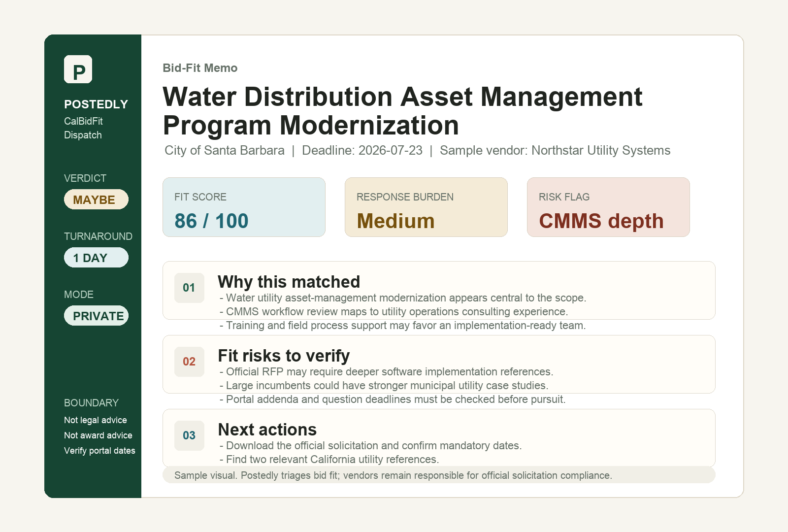The image size is (788, 532).
Task: Click the Download the official solicitation bullet
Action: (371, 446)
